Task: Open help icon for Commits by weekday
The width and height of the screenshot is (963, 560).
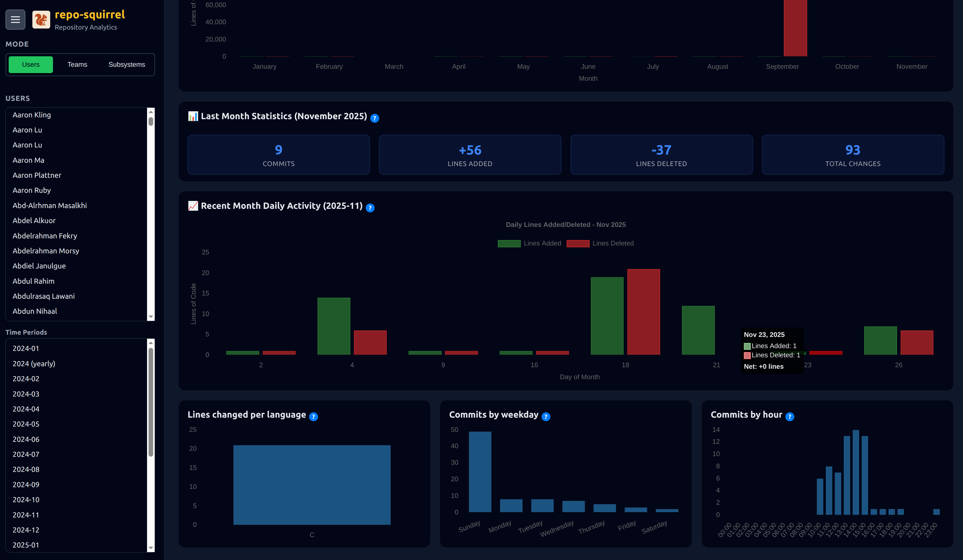Action: coord(546,417)
